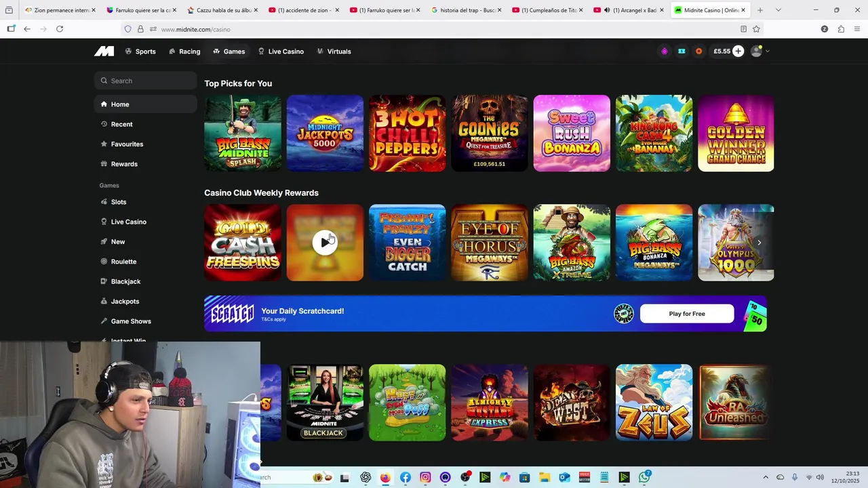Open the 3 Hot Chilli Peppers game
Viewport: 868px width, 488px height.
click(407, 133)
